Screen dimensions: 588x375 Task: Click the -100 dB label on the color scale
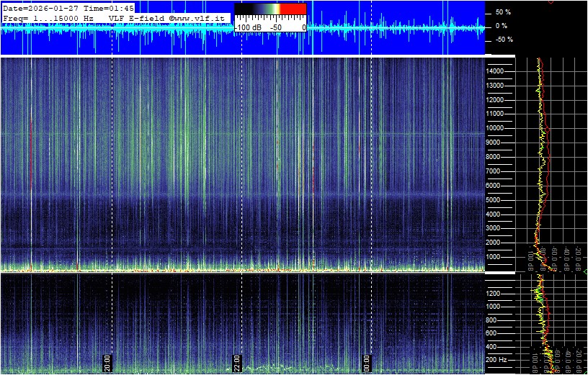point(249,27)
